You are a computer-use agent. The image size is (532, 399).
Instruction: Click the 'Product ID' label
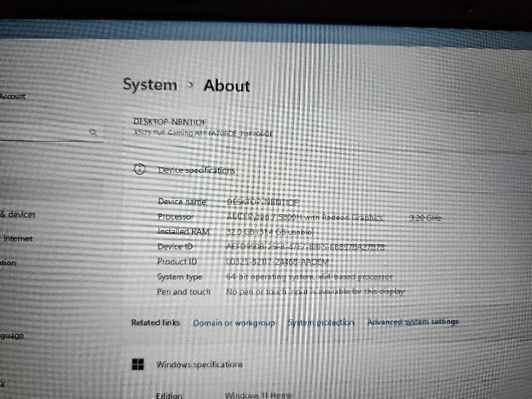(177, 261)
